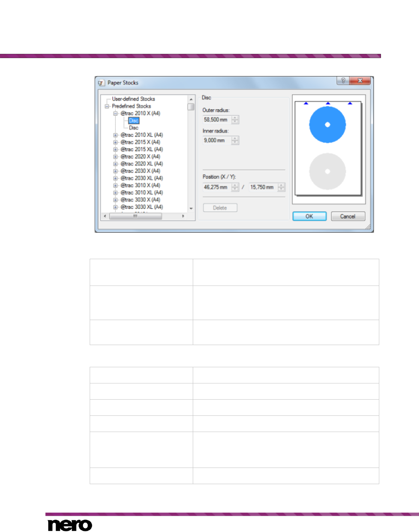Viewport: 419px width, 532px height.
Task: Close the Paper Stocks dialog
Action: (x=360, y=81)
